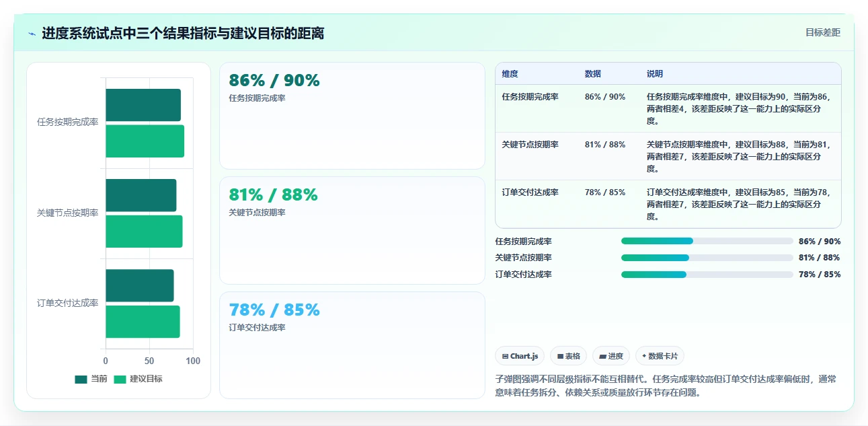868x426 pixels.
Task: Click 任务按期完成率 chart axis label
Action: (x=67, y=122)
